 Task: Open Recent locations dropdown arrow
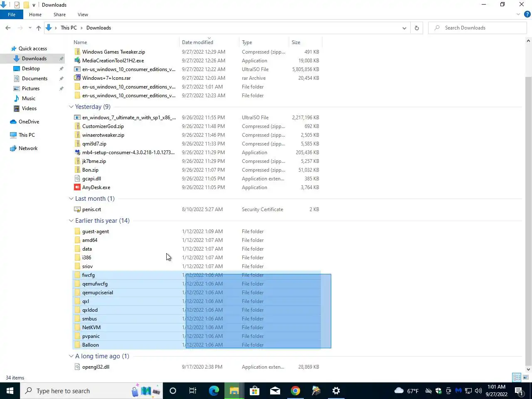(30, 28)
